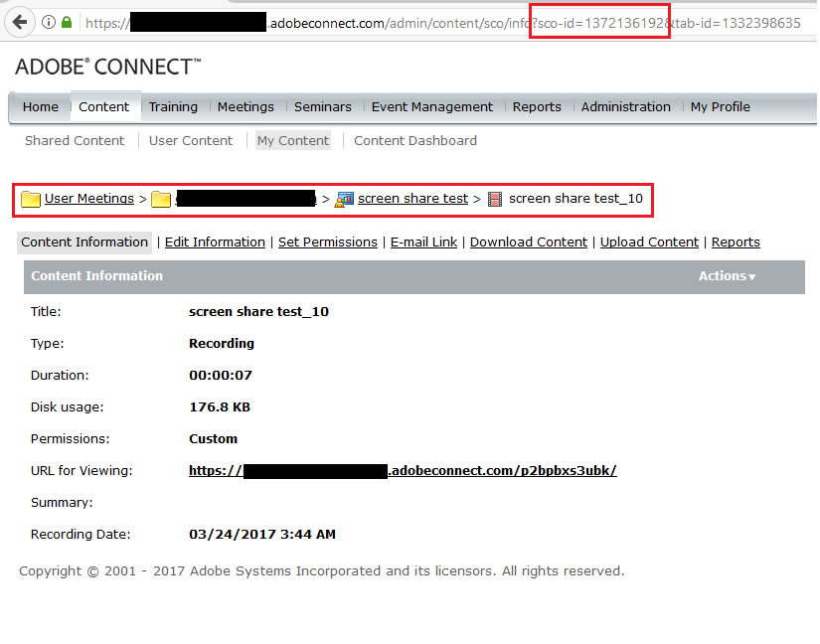Switch to Shared Content view
Viewport: 820px width, 644px height.
(74, 140)
